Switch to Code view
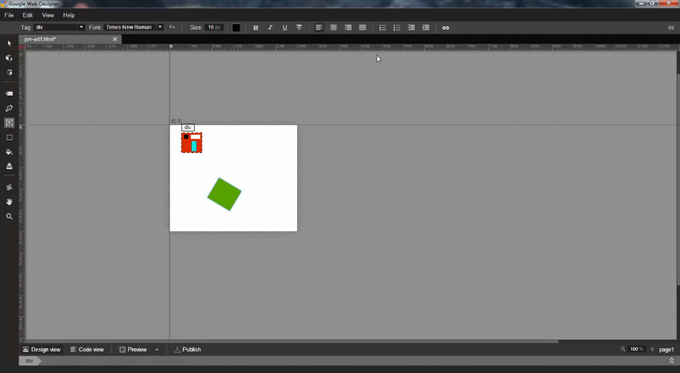Viewport: 680px width, 373px height. (87, 350)
